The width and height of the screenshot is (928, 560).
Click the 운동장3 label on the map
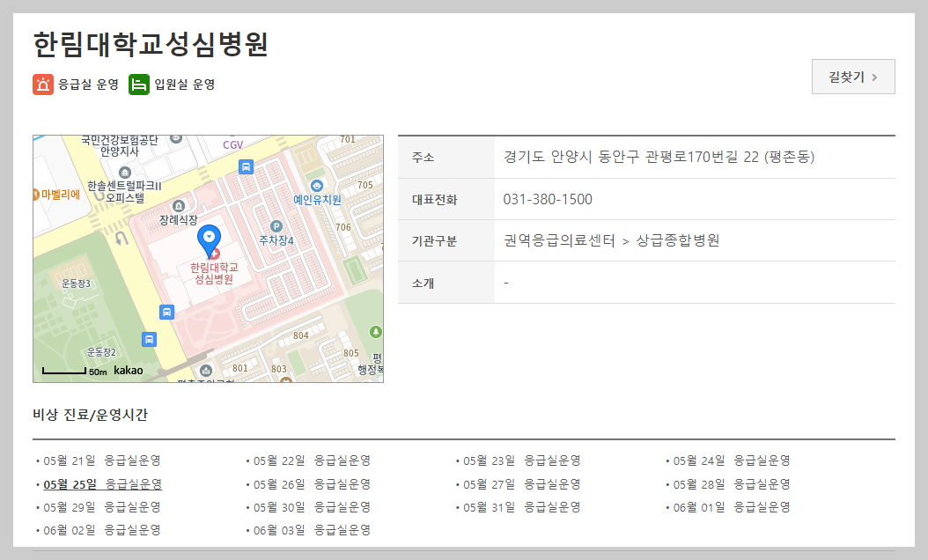(x=76, y=284)
